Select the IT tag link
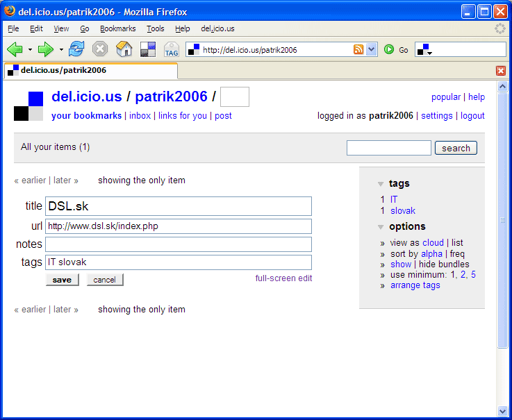 [394, 199]
